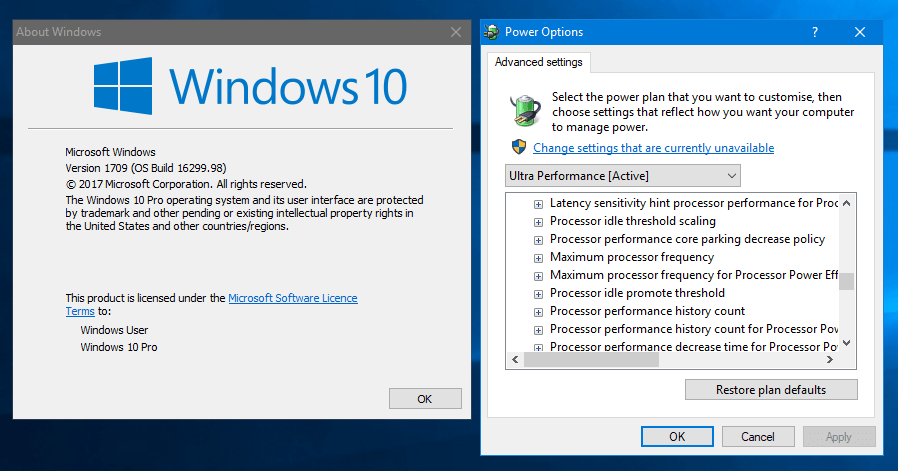
Task: Expand Latency sensitivity hint processor performance
Action: click(538, 204)
